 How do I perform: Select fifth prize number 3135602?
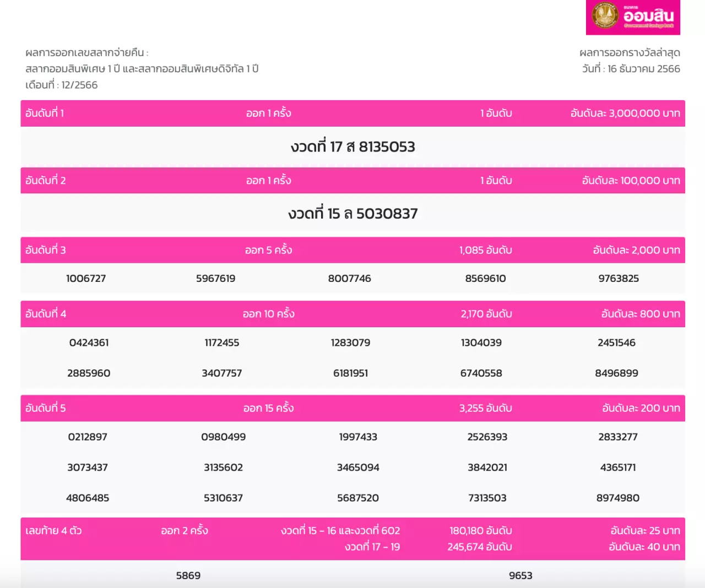pos(224,467)
